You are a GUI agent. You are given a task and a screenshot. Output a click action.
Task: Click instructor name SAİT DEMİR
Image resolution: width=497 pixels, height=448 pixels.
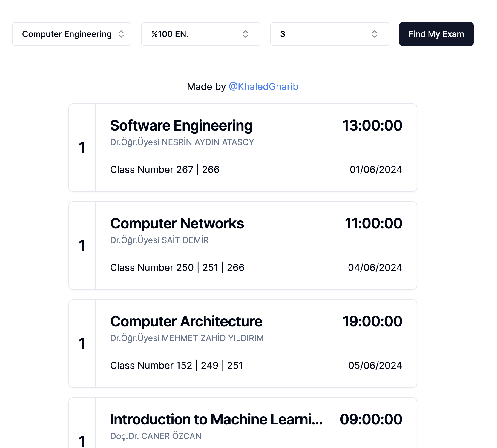pos(185,240)
